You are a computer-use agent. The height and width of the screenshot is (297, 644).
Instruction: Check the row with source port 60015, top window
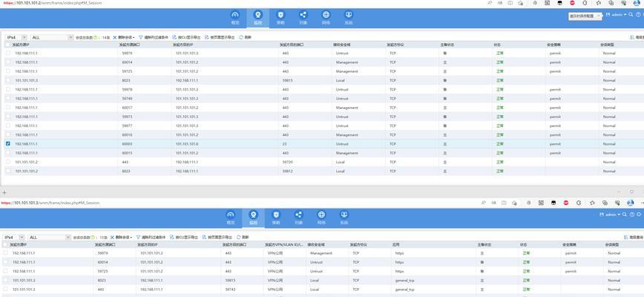point(8,153)
